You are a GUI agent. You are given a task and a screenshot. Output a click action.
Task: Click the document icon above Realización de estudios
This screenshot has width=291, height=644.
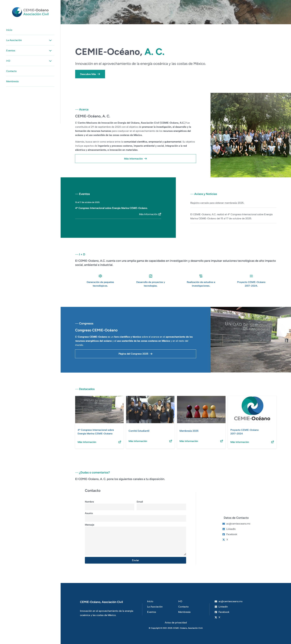click(201, 276)
